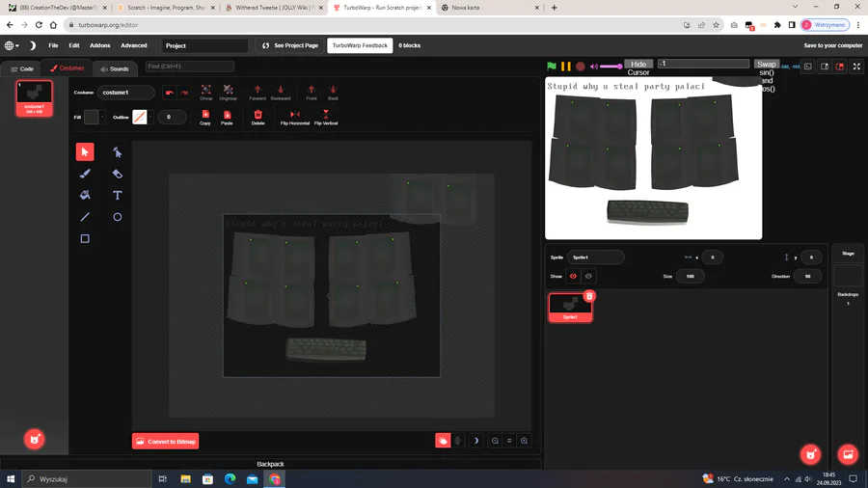This screenshot has width=868, height=488.
Task: Open the Backpack bar
Action: 270,464
